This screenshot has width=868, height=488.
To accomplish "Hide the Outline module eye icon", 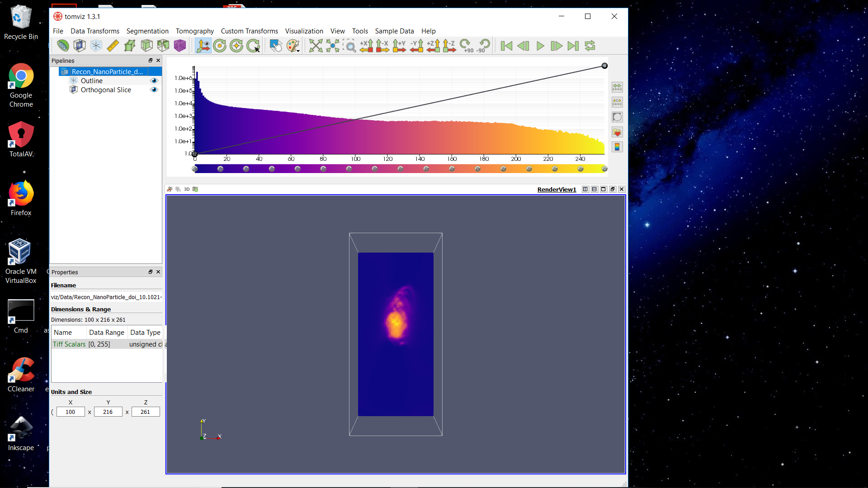I will click(x=154, y=81).
